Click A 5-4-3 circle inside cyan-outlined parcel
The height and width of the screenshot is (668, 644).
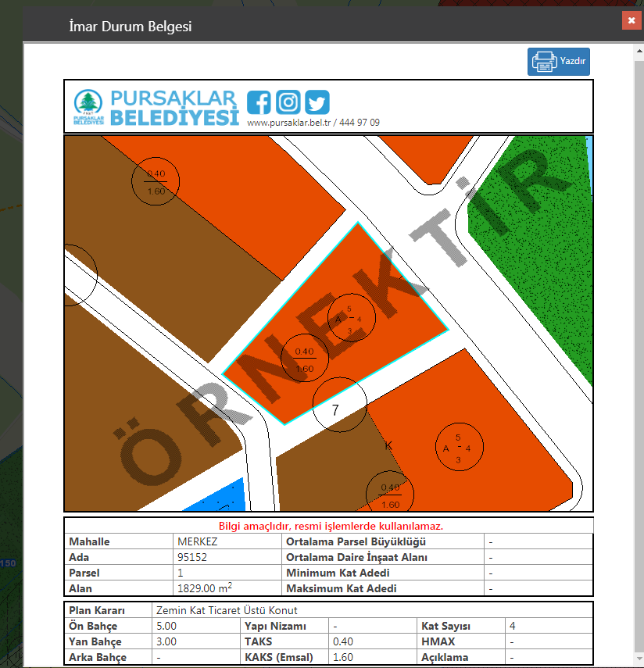coord(351,320)
